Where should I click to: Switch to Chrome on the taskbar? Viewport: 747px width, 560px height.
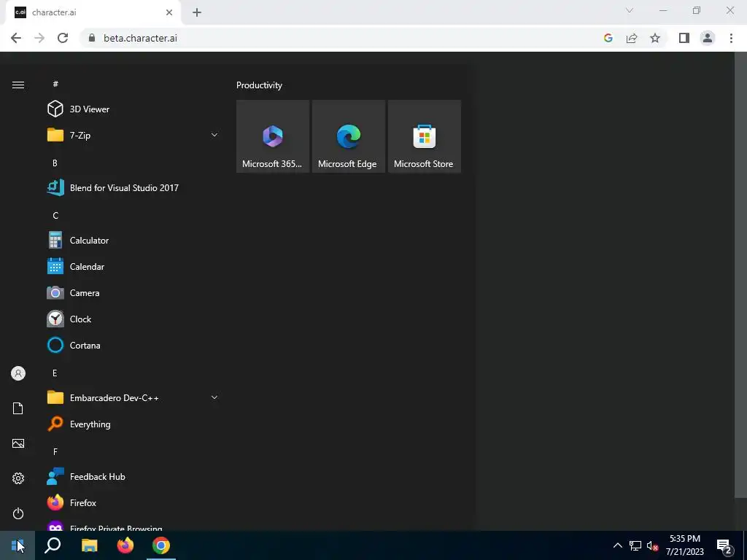point(161,545)
